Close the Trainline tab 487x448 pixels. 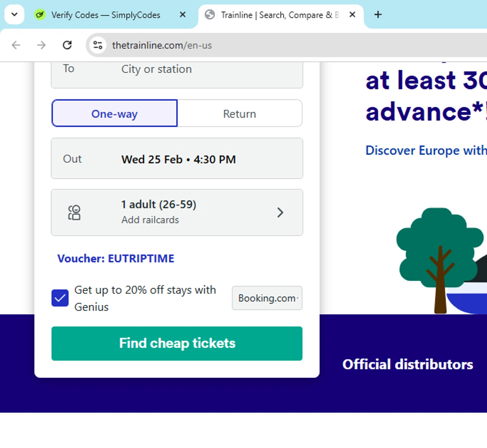click(x=352, y=15)
